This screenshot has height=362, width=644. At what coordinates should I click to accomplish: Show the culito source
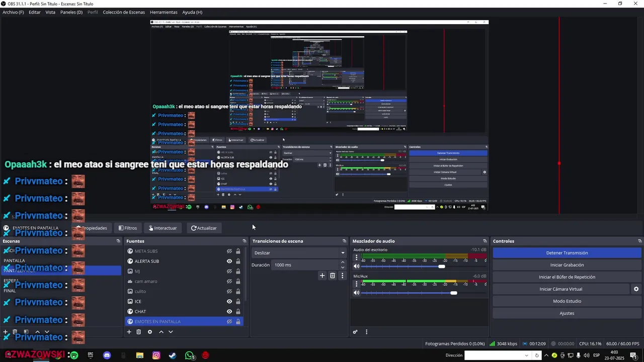(x=229, y=292)
